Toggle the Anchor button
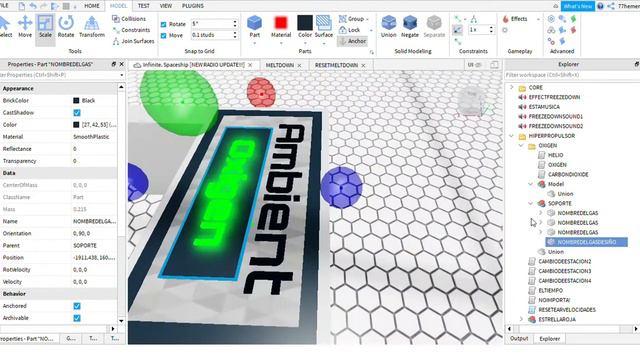This screenshot has height=360, width=640. coord(353,41)
